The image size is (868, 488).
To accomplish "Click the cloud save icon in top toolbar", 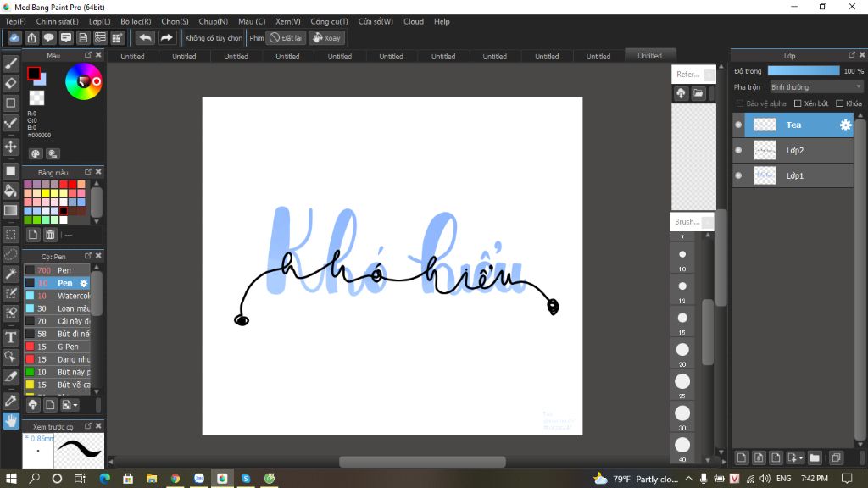I will [x=14, y=37].
